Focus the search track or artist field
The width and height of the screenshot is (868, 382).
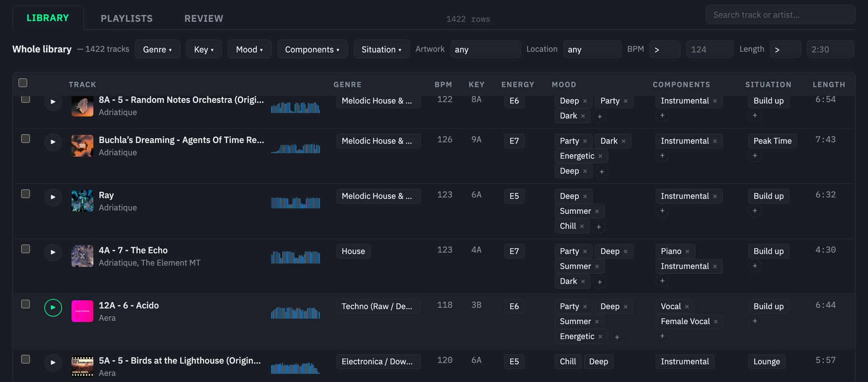(x=780, y=15)
